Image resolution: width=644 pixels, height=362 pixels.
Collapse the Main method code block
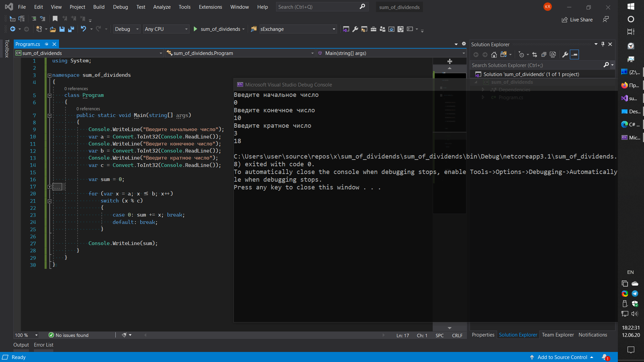[x=49, y=116]
